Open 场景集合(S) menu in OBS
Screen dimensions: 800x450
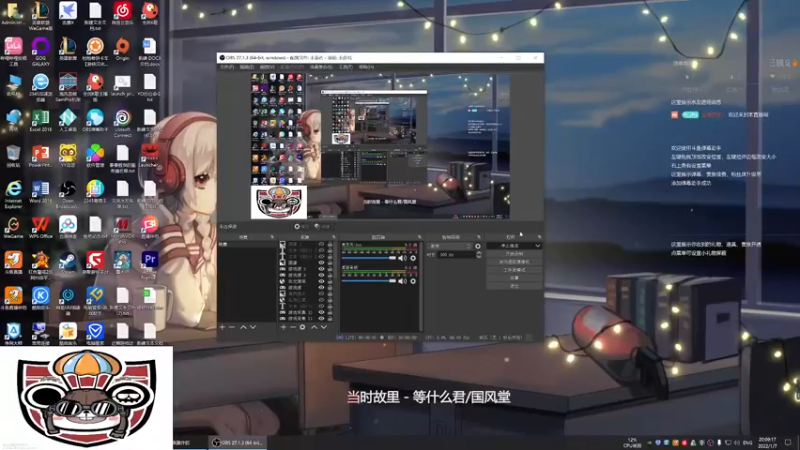[321, 67]
